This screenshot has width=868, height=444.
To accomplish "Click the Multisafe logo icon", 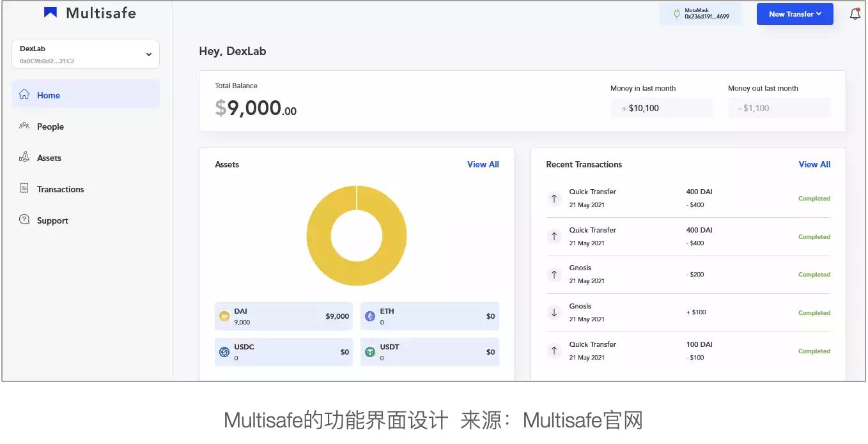I will point(50,13).
